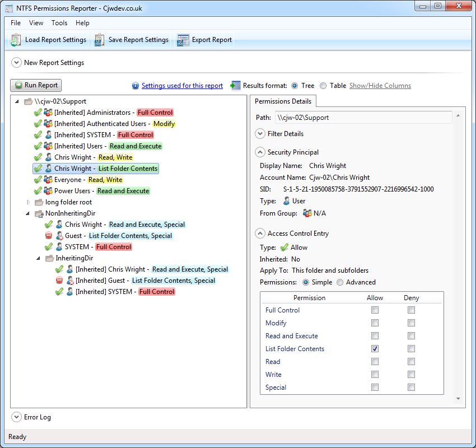This screenshot has width=476, height=448.
Task: Click the Power Users group icon
Action: (48, 191)
